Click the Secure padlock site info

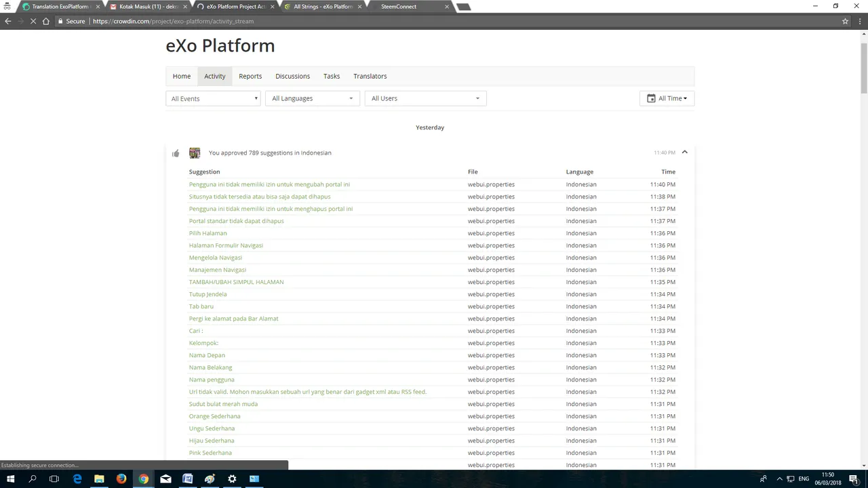click(x=71, y=21)
